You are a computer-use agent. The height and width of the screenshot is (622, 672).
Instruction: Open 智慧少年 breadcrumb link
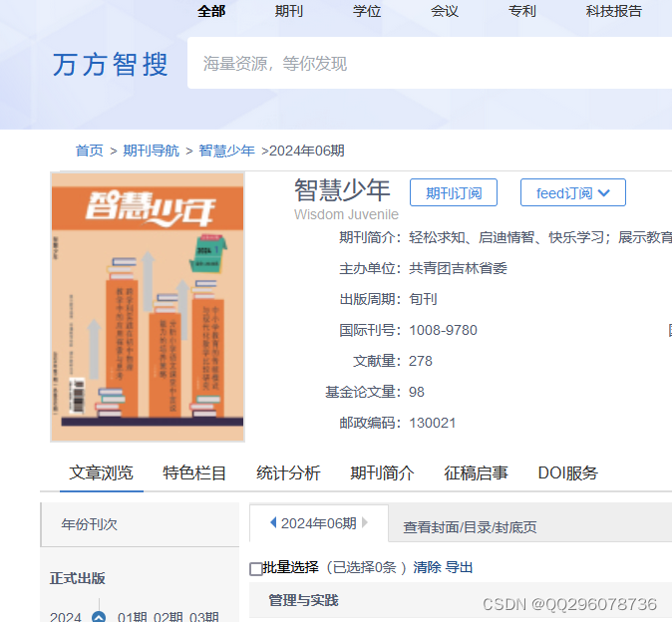tap(226, 151)
